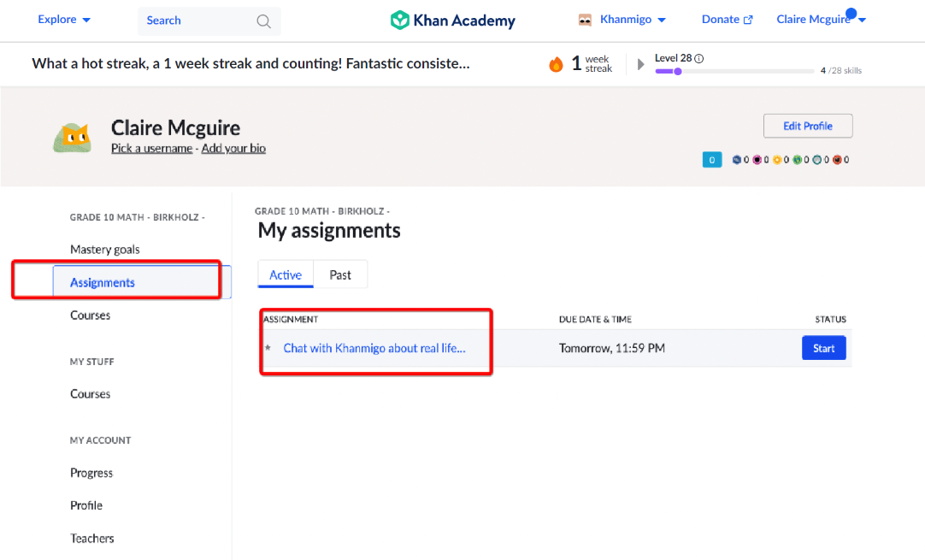Screen dimensions: 925x560
Task: Click the hot streak message text
Action: pyautogui.click(x=250, y=64)
